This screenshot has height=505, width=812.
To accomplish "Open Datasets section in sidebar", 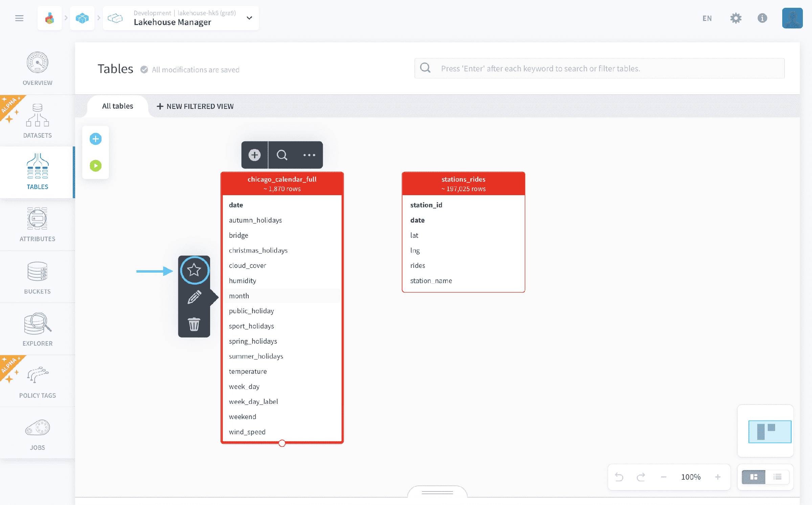I will [x=38, y=121].
